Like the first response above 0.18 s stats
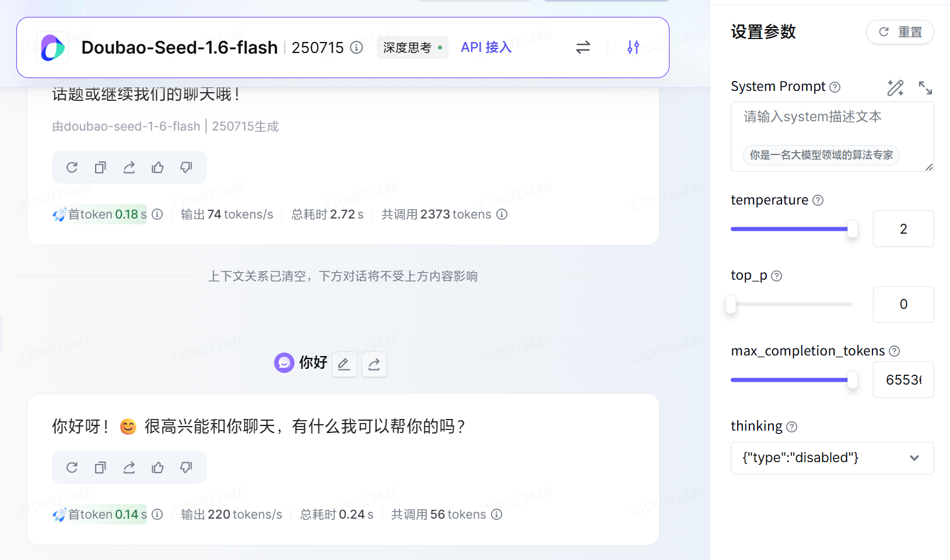950x560 pixels. [x=157, y=168]
